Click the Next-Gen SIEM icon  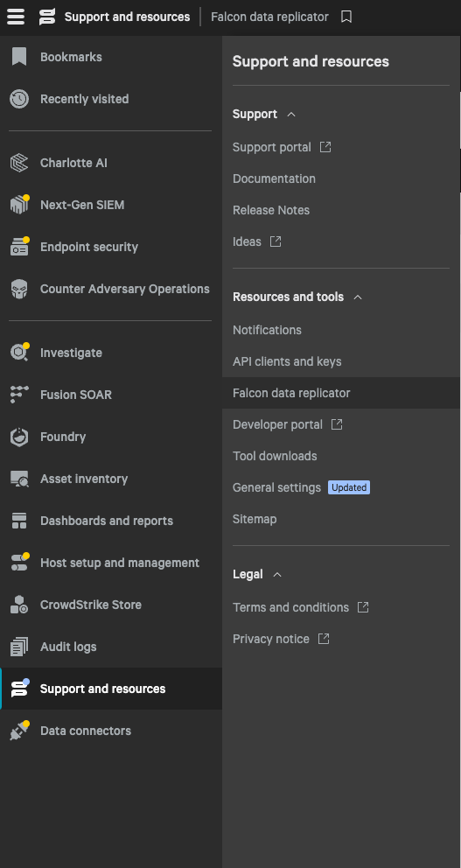click(x=19, y=205)
